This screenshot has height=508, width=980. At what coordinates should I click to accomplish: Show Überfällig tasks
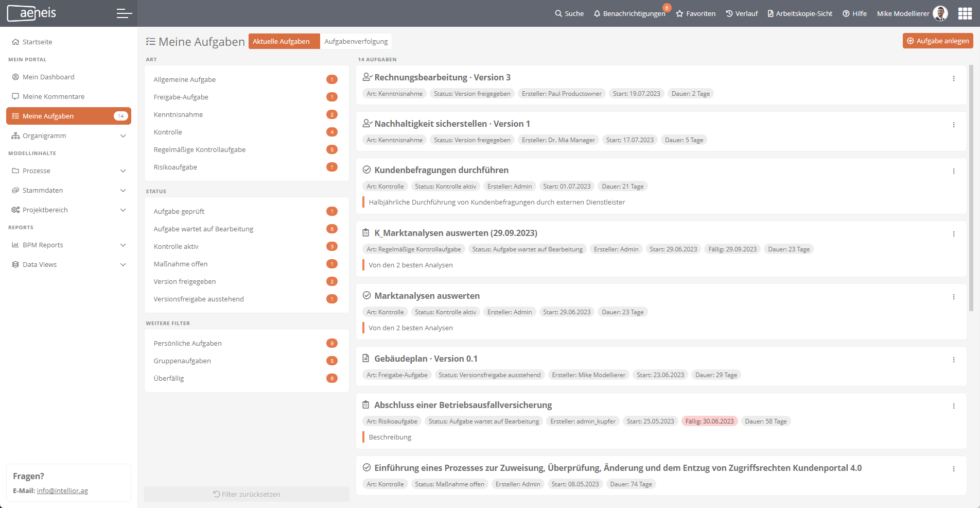[247, 378]
